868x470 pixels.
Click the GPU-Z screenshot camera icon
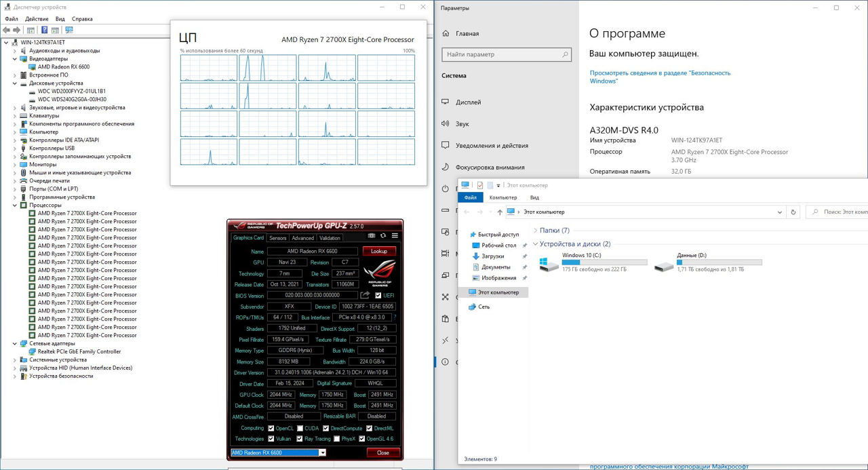(372, 235)
